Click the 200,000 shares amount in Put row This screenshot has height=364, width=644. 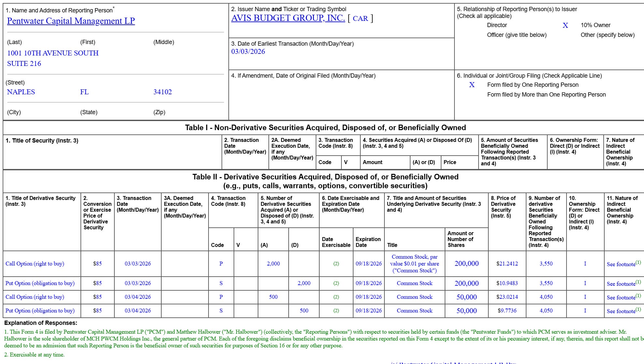click(x=466, y=283)
